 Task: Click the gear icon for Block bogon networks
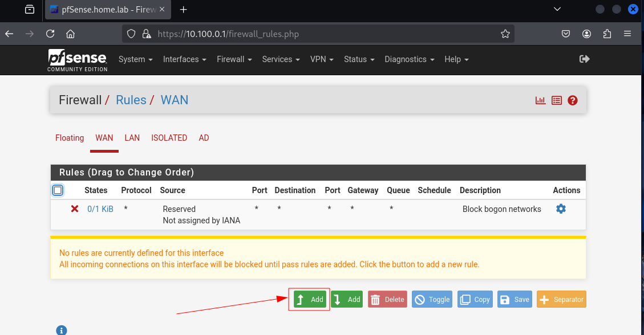[561, 209]
